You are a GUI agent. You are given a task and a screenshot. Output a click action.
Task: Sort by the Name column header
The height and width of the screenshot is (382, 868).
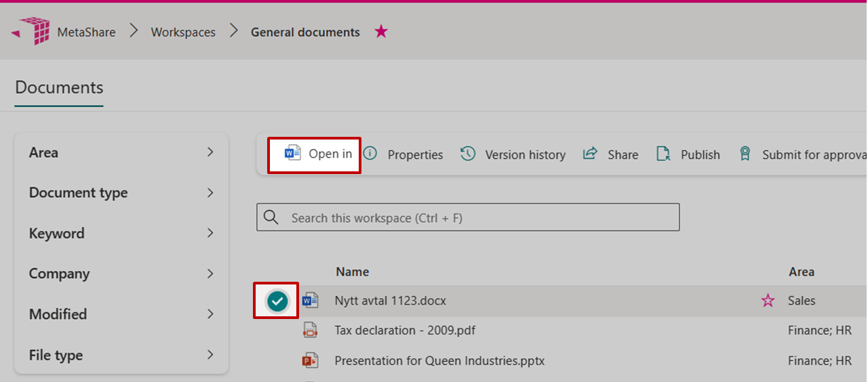tap(353, 272)
